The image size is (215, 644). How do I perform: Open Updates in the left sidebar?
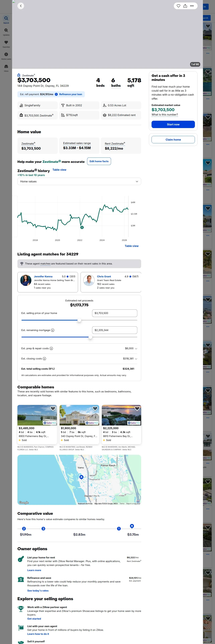click(x=6, y=32)
